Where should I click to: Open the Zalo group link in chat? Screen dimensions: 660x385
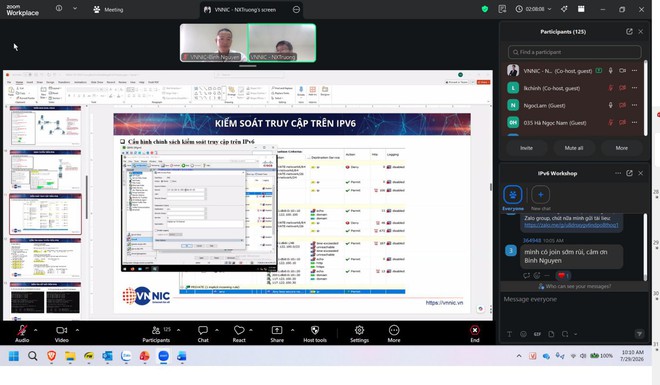571,225
